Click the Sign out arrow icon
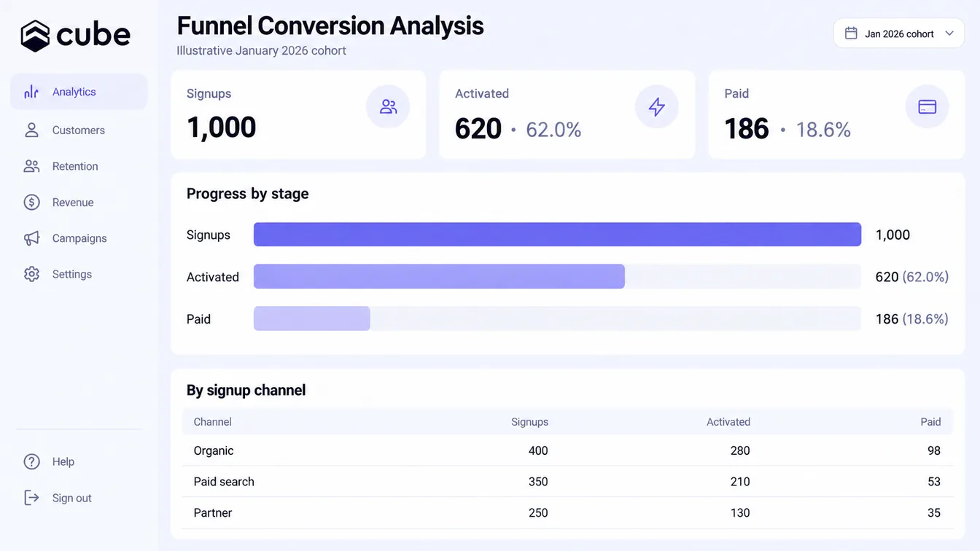980x551 pixels. tap(31, 498)
